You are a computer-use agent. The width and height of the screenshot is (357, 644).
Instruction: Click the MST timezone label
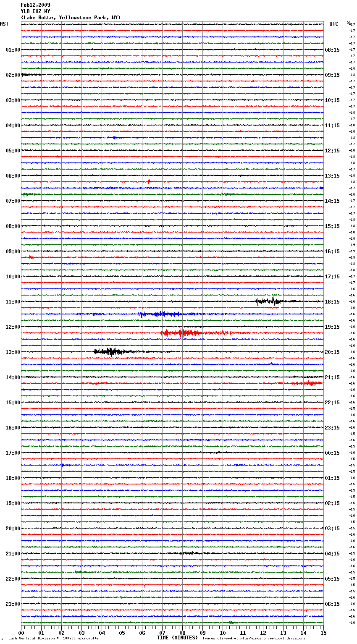pos(4,24)
